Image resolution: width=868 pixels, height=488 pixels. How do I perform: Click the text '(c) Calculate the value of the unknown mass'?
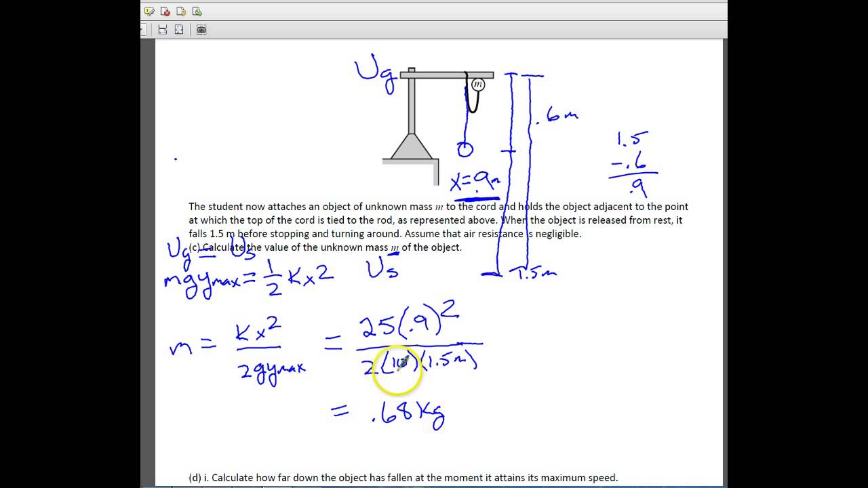pos(289,247)
